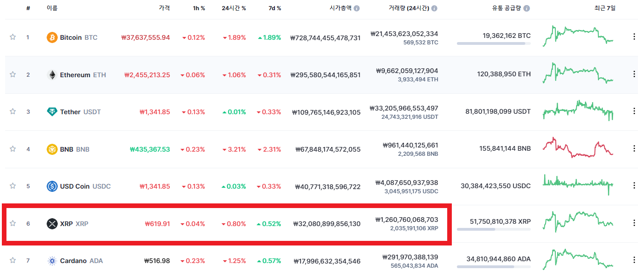Select Cardano market cap ₩17,996,632,354,546
This screenshot has height=276, width=644.
pos(327,261)
